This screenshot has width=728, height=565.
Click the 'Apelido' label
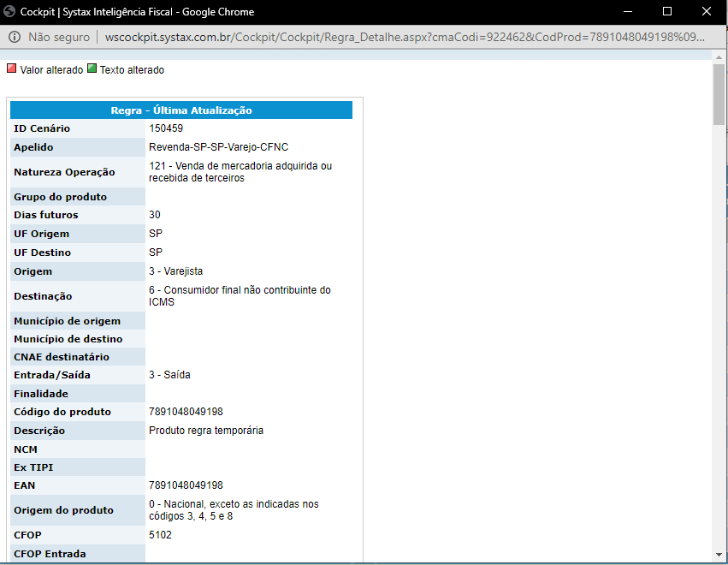[33, 147]
